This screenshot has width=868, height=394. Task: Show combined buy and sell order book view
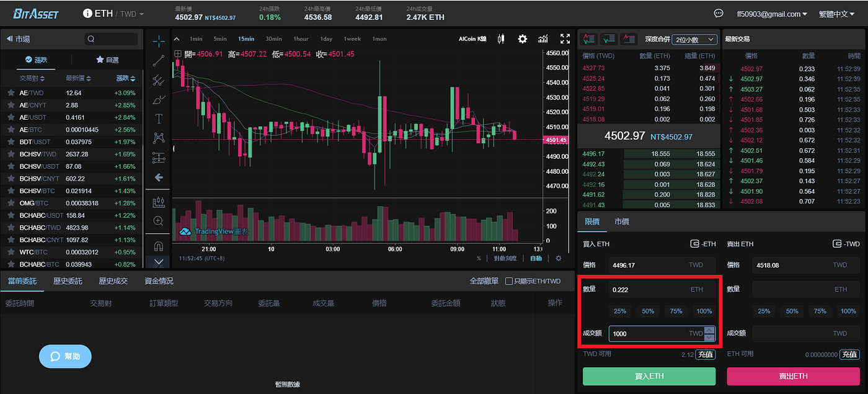(588, 39)
